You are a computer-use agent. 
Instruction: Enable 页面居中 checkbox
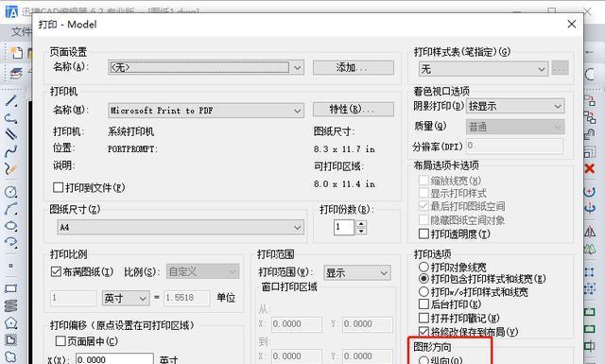[x=60, y=341]
